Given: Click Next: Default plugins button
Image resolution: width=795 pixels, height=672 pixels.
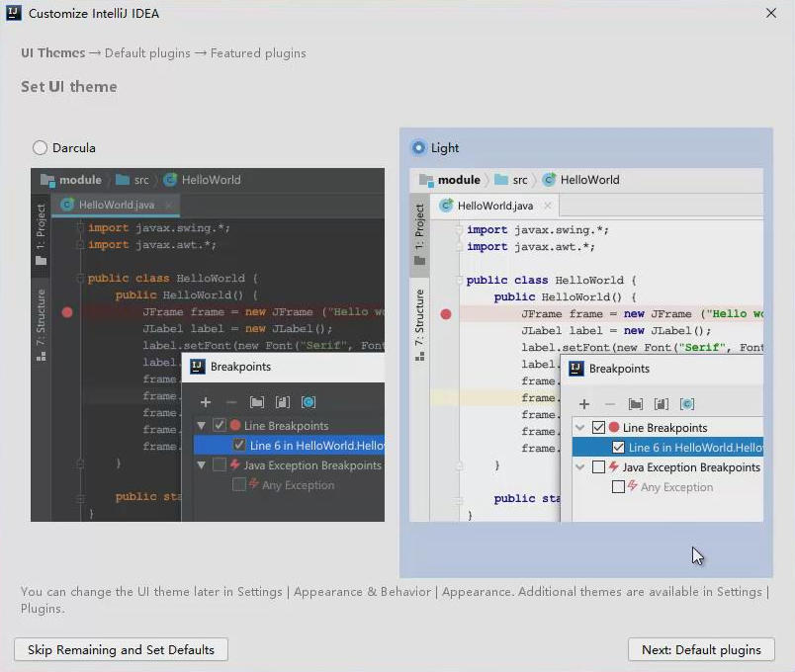Looking at the screenshot, I should pos(701,649).
